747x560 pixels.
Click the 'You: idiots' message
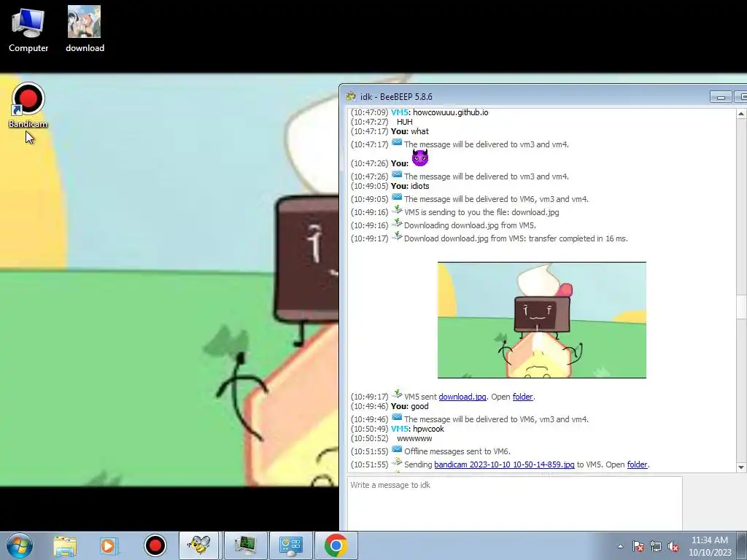[x=410, y=186]
